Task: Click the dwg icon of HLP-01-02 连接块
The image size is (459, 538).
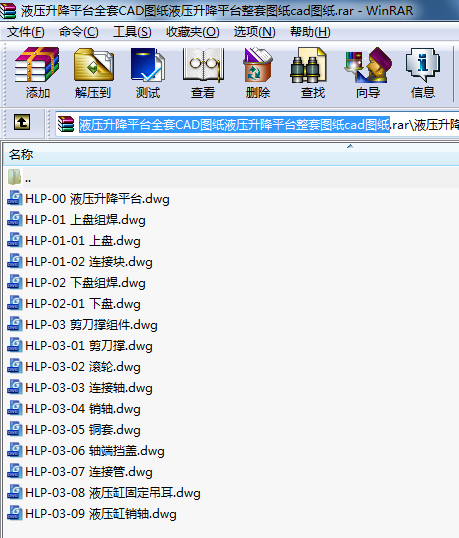Action: pyautogui.click(x=15, y=261)
